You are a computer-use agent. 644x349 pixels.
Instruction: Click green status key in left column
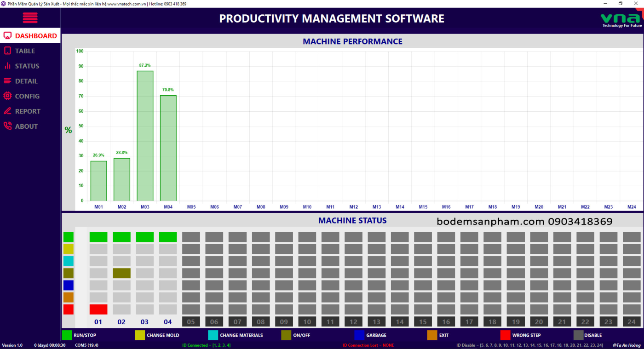click(68, 237)
